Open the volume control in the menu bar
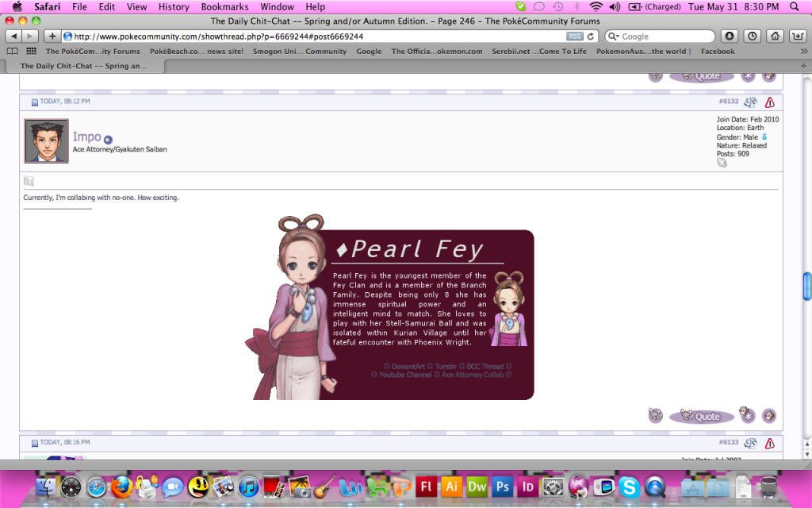The width and height of the screenshot is (812, 508). tap(615, 6)
